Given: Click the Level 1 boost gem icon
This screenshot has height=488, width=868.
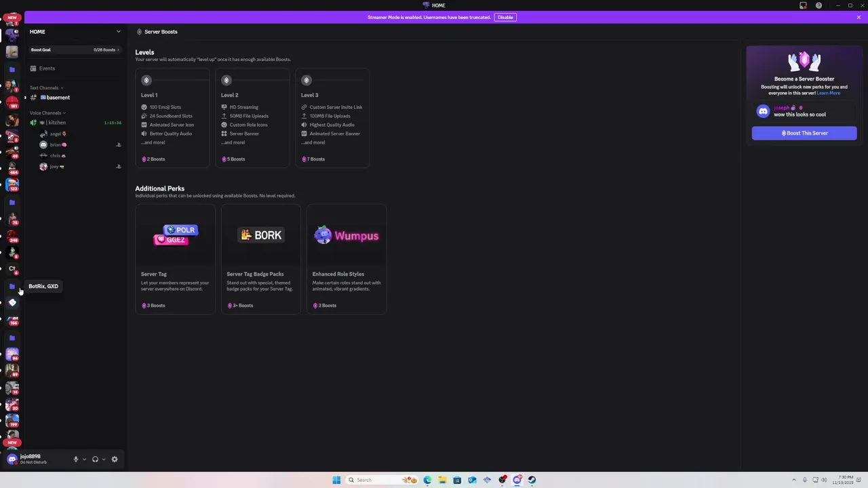Looking at the screenshot, I should pyautogui.click(x=146, y=81).
